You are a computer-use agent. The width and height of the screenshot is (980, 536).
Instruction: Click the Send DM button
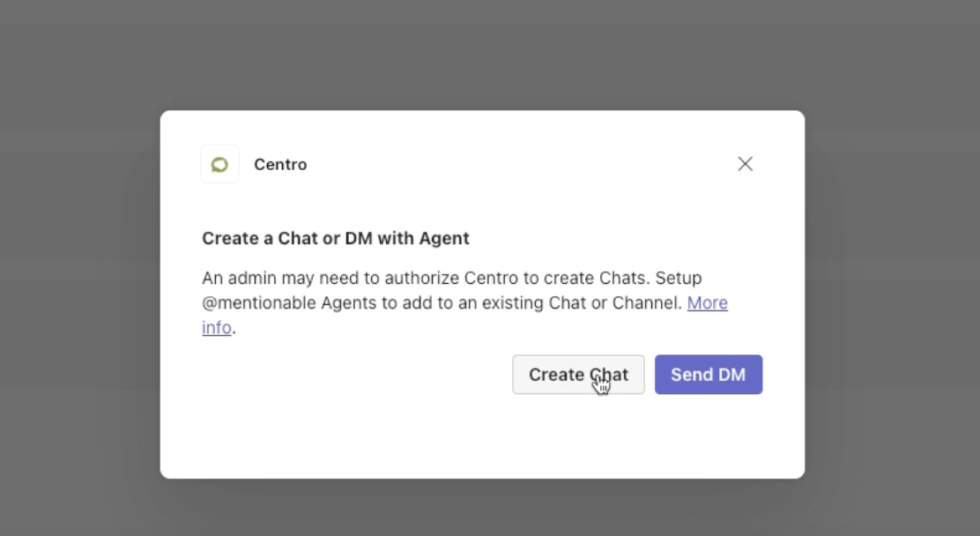pos(709,375)
